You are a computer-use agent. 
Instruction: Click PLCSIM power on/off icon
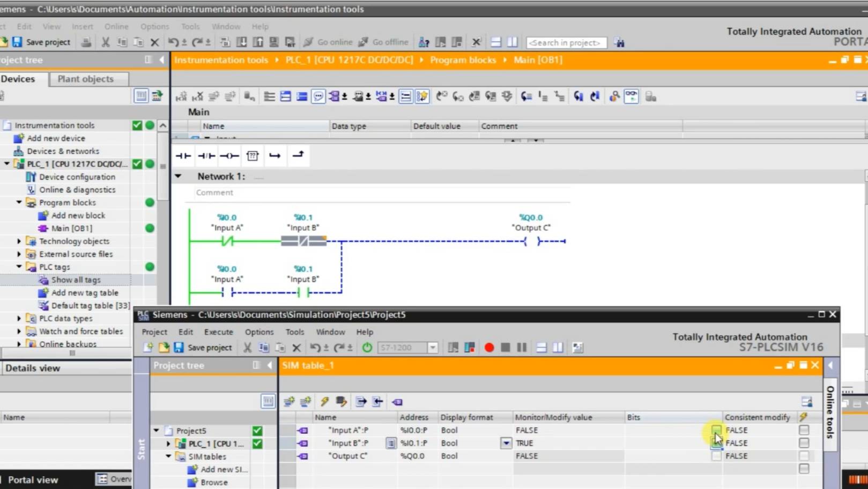(367, 347)
